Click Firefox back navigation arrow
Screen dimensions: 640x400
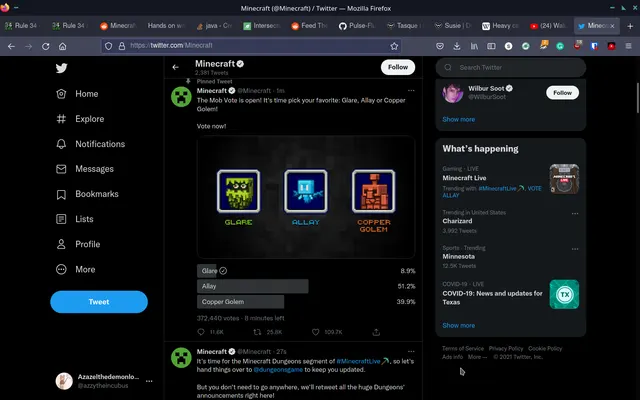point(11,46)
